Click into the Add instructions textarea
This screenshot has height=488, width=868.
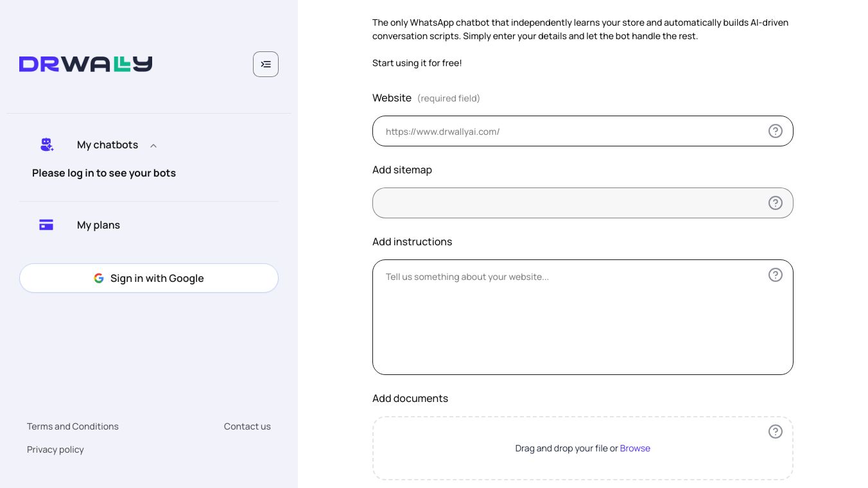point(571,321)
